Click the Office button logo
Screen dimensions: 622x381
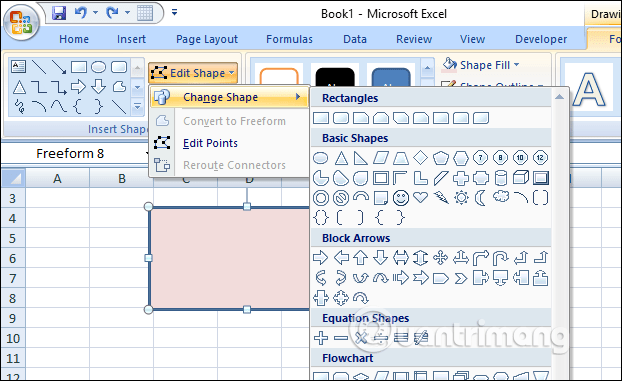coord(21,22)
